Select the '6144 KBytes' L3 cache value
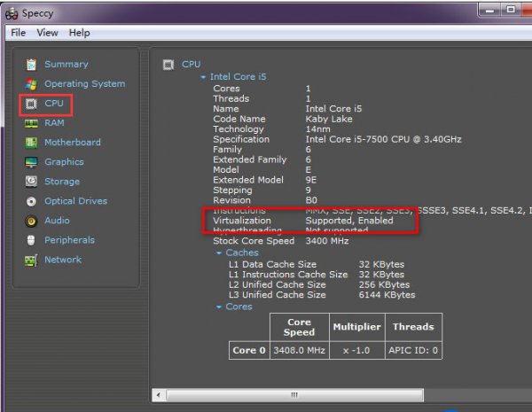This screenshot has width=532, height=412. point(387,295)
